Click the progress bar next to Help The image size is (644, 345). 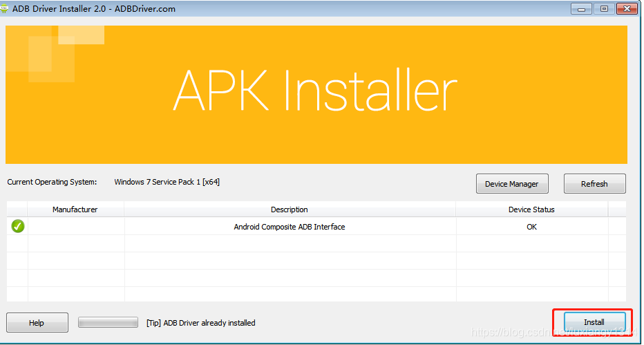click(108, 322)
